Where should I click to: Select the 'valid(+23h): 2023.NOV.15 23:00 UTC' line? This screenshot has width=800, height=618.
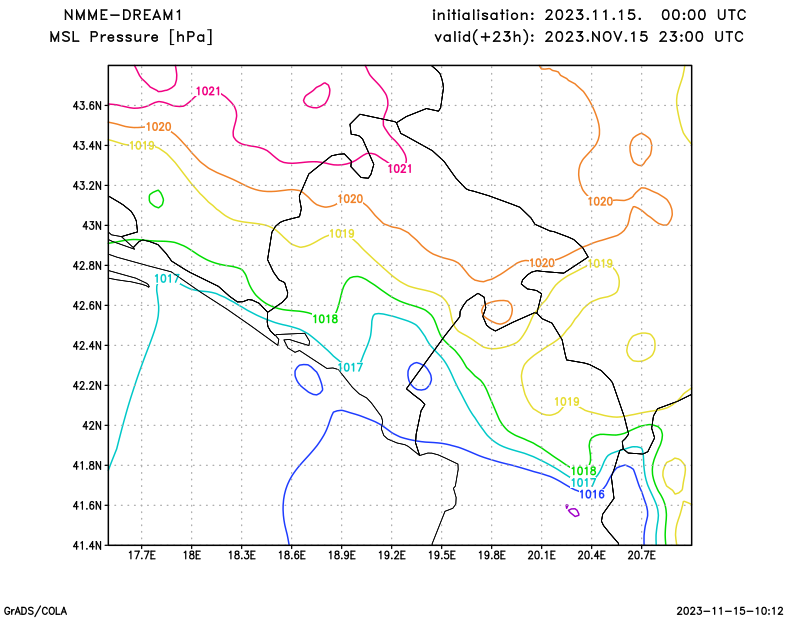[589, 37]
